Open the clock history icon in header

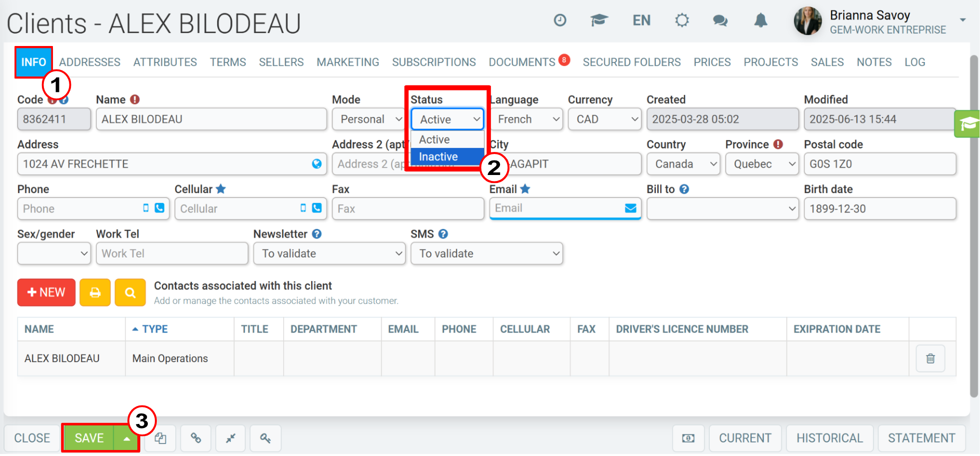tap(560, 20)
